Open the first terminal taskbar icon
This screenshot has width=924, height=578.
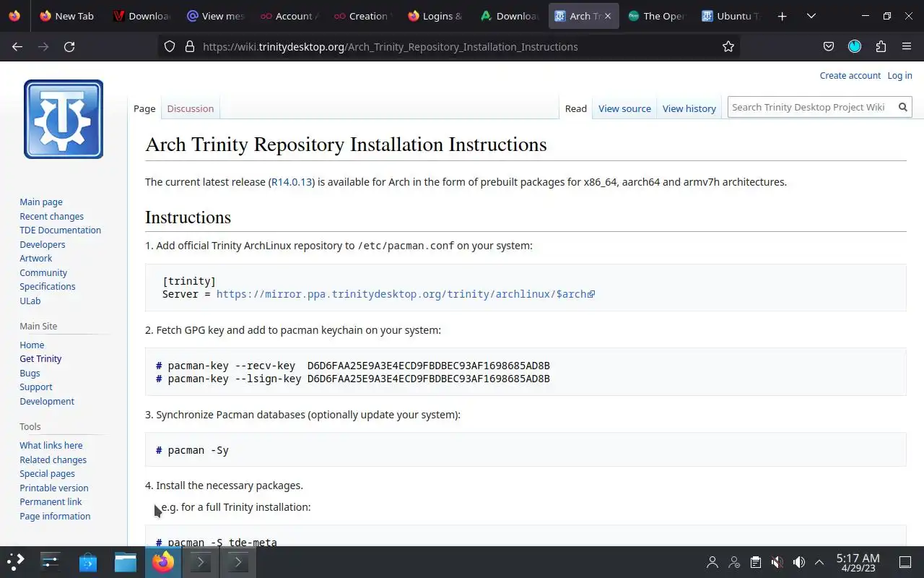pyautogui.click(x=200, y=561)
